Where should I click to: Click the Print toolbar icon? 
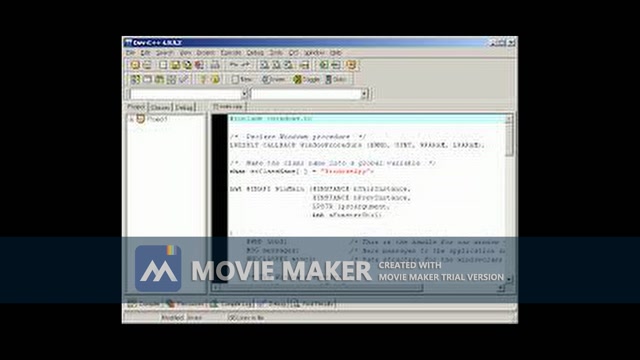click(x=215, y=65)
